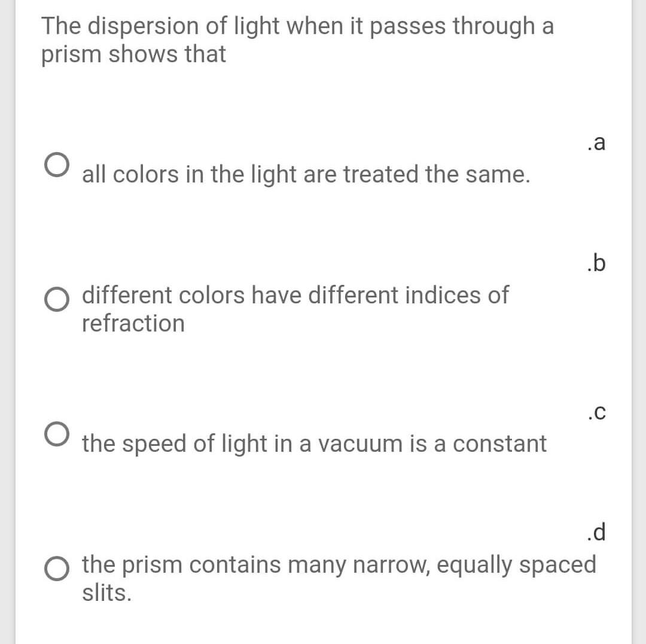The height and width of the screenshot is (644, 646).
Task: Select the radio button for option c
Action: pyautogui.click(x=57, y=434)
